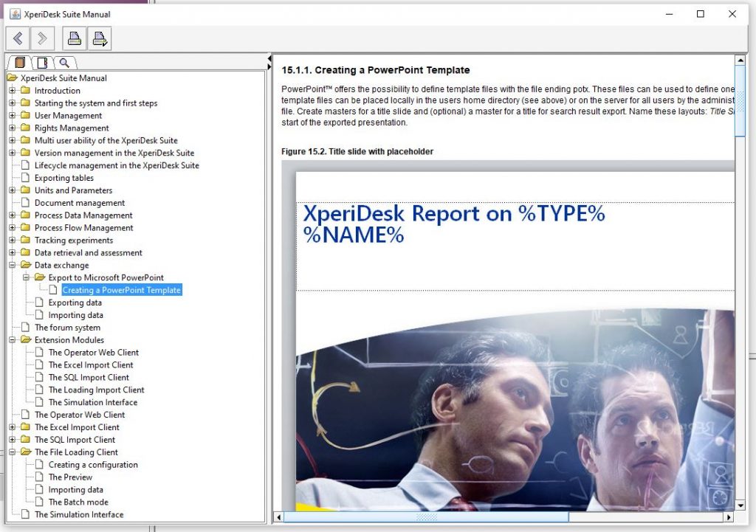Image resolution: width=756 pixels, height=532 pixels.
Task: Click the '15.1.1. Creating a PowerPoint Template' heading
Action: click(x=376, y=70)
